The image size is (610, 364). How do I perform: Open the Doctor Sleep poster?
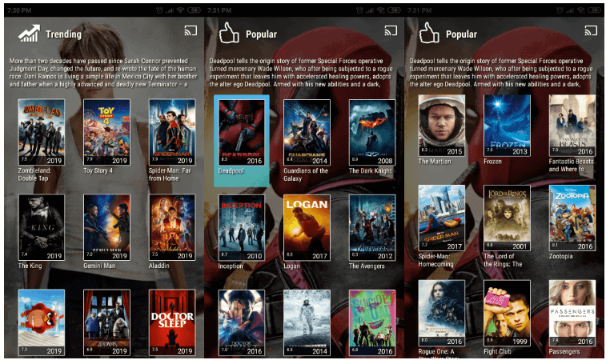(172, 322)
